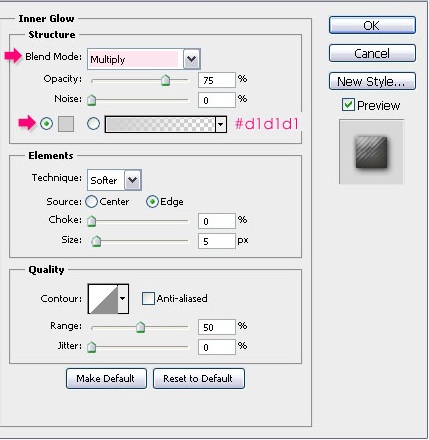
Task: Click the Noise slider handle
Action: point(91,100)
